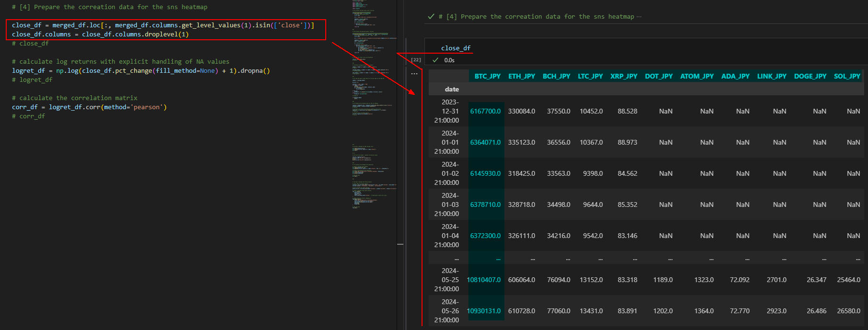Click the corr_df = logret_df.corr code line
The width and height of the screenshot is (868, 330).
point(90,107)
